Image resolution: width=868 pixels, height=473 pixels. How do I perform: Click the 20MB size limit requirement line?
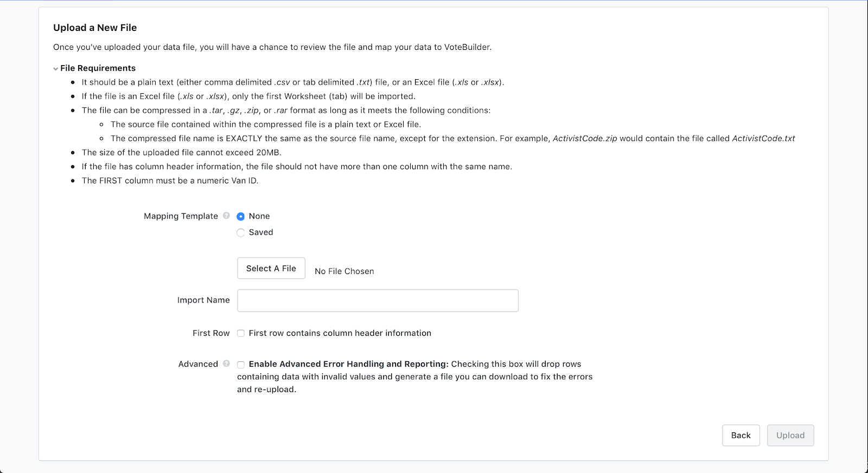[x=182, y=152]
